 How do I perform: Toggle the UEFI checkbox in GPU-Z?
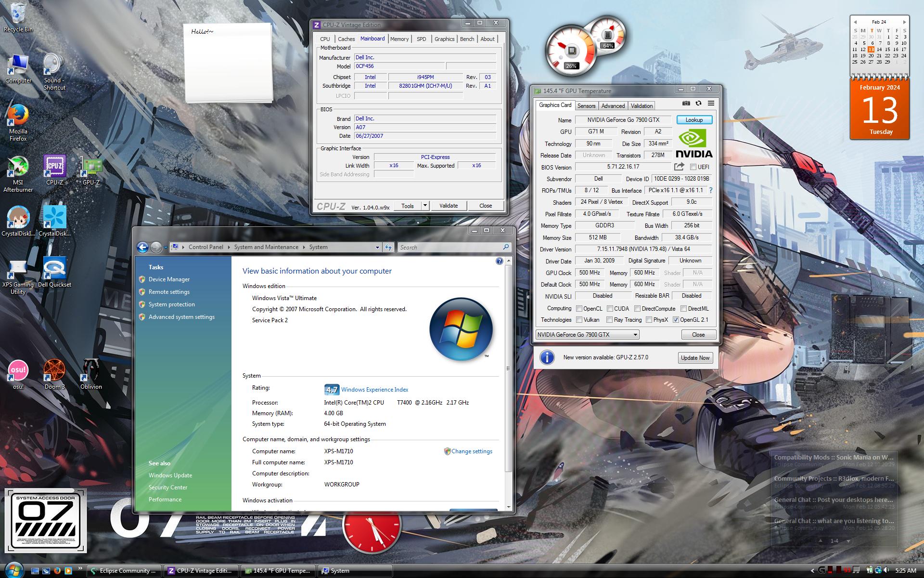693,167
